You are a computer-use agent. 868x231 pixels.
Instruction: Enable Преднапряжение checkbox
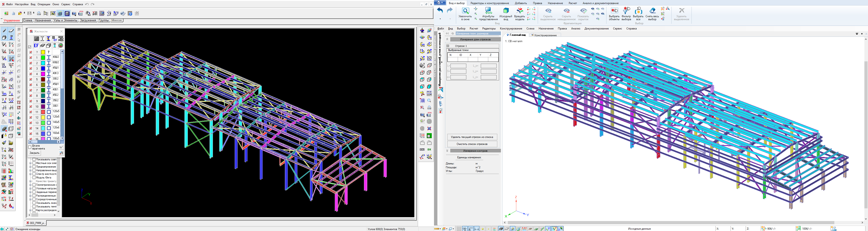click(34, 167)
